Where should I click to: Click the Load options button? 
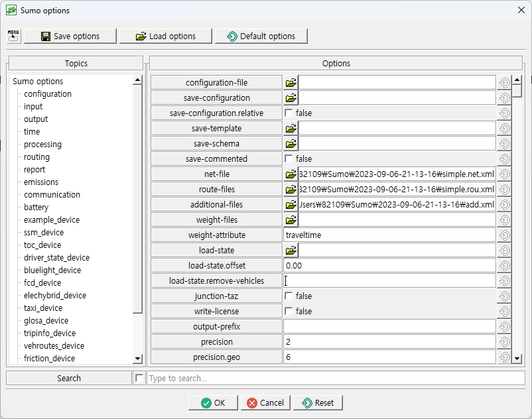166,36
